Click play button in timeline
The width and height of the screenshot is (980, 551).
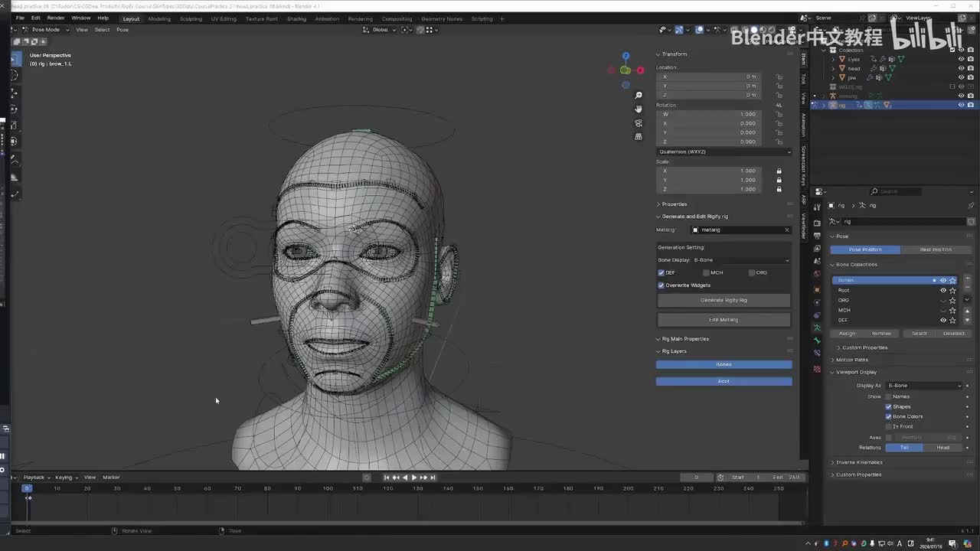414,478
